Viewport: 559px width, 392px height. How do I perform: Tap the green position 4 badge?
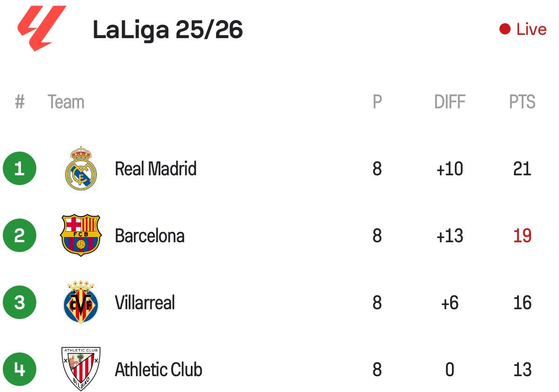pyautogui.click(x=20, y=369)
